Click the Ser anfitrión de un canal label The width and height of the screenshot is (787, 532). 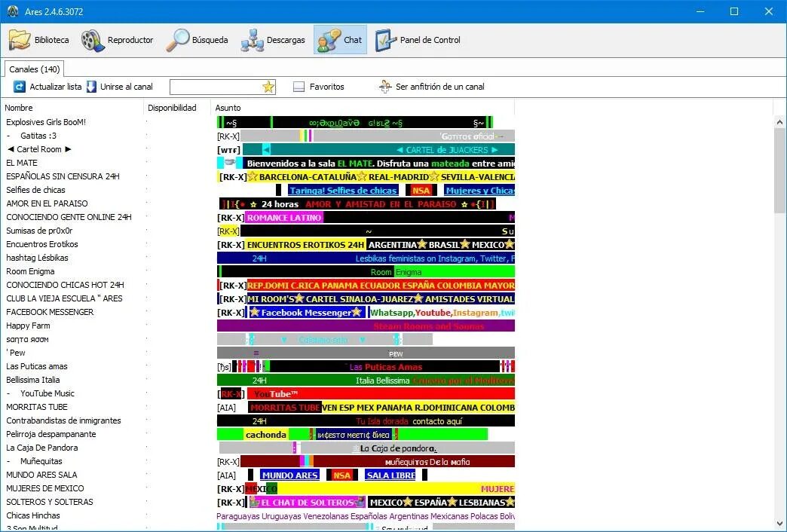440,87
